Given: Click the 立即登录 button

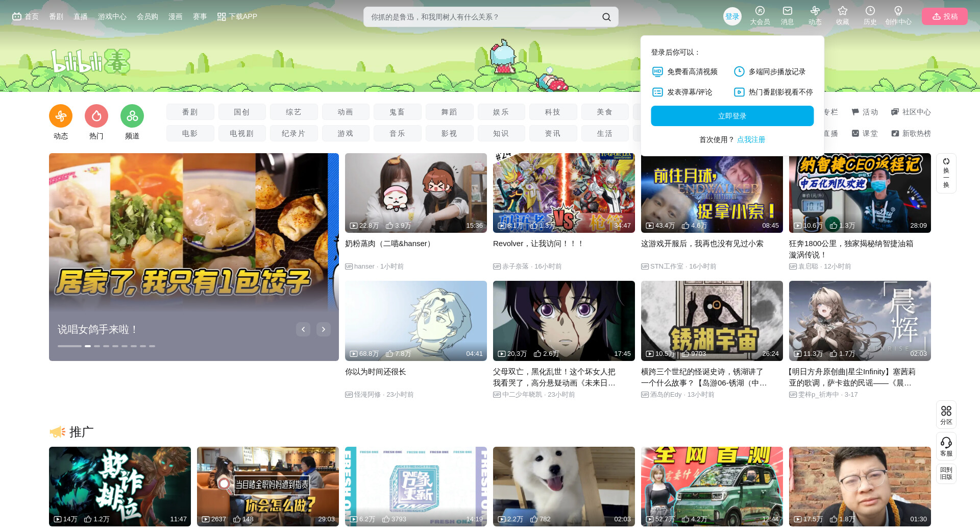Looking at the screenshot, I should point(732,116).
